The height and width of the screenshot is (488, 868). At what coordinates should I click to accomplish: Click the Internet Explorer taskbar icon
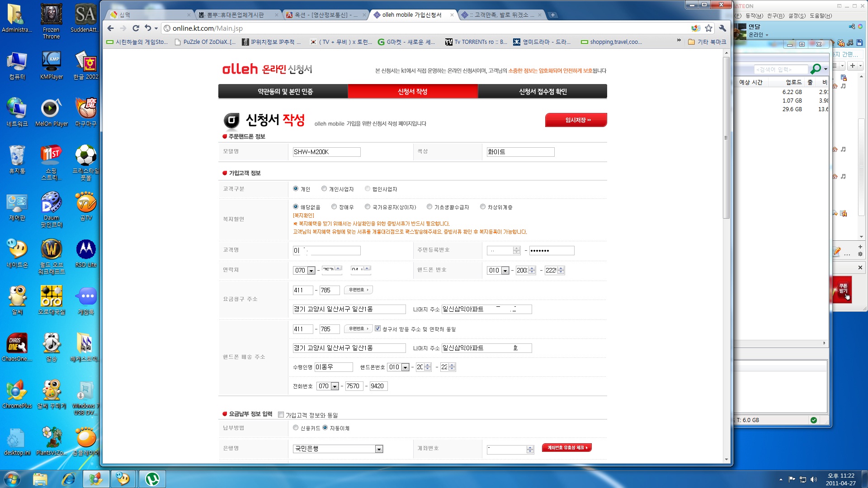[x=68, y=479]
